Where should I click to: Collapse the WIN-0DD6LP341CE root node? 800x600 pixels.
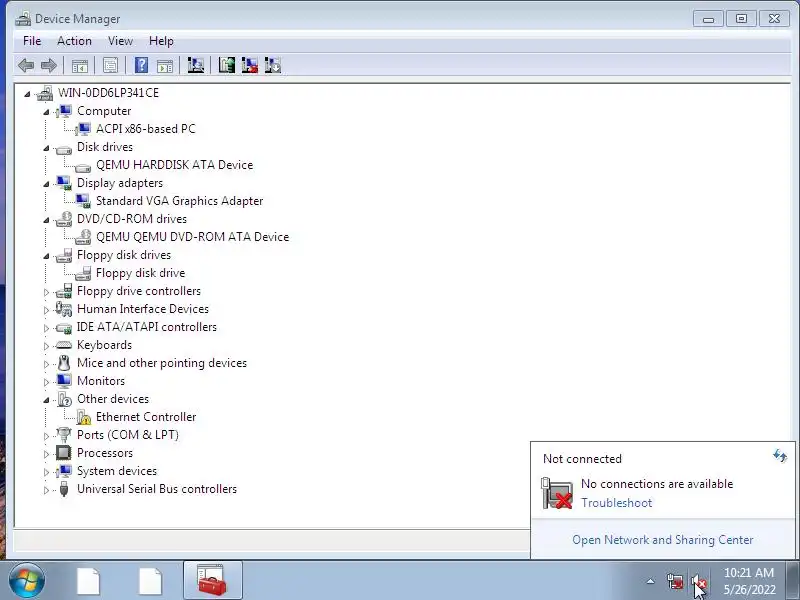27,94
